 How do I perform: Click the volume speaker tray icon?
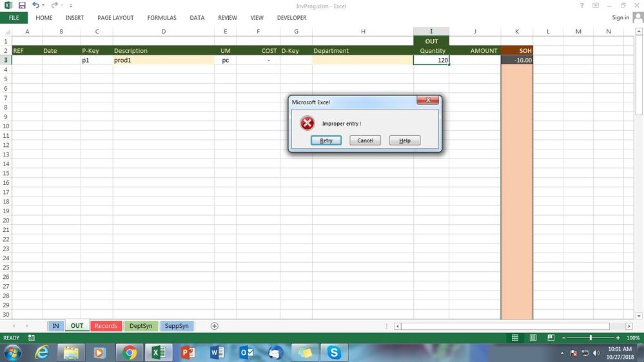coord(597,353)
